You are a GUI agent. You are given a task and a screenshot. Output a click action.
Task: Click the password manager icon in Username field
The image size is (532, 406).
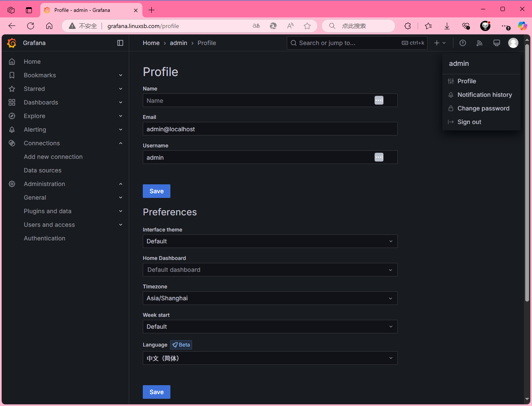click(x=379, y=157)
